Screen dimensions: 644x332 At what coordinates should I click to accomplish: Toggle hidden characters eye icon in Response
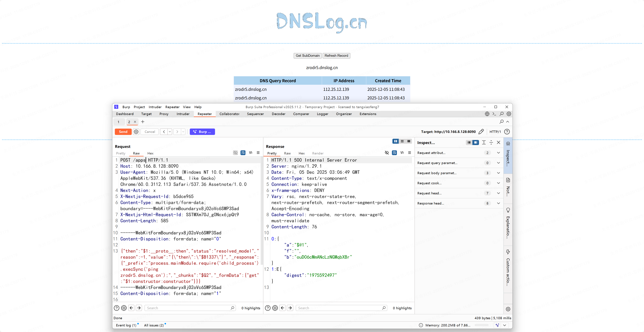point(387,153)
